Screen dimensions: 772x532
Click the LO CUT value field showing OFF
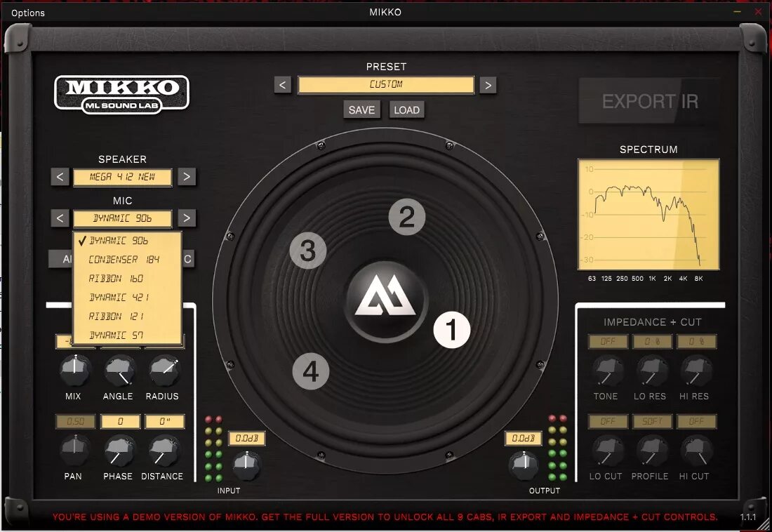tap(608, 422)
